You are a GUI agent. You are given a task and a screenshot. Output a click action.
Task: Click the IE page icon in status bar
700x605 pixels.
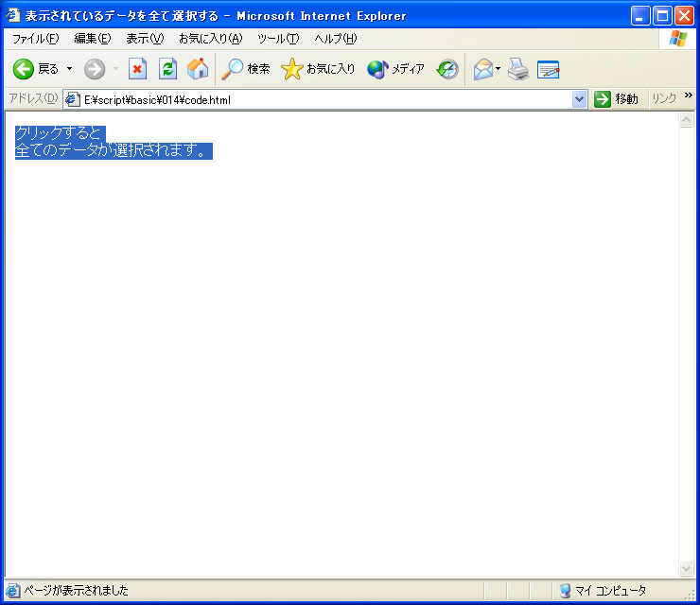13,591
